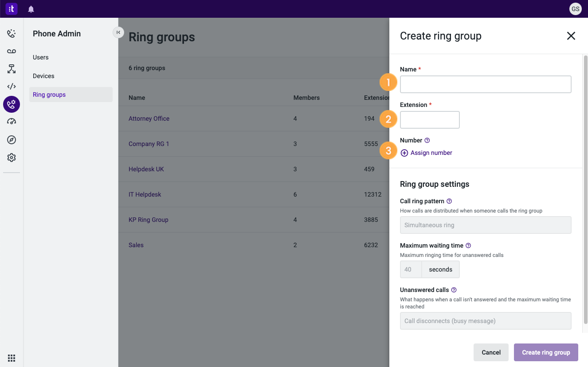Collapse the Phone Admin panel with chevron button
Screen dimensions: 588x367
tap(118, 32)
